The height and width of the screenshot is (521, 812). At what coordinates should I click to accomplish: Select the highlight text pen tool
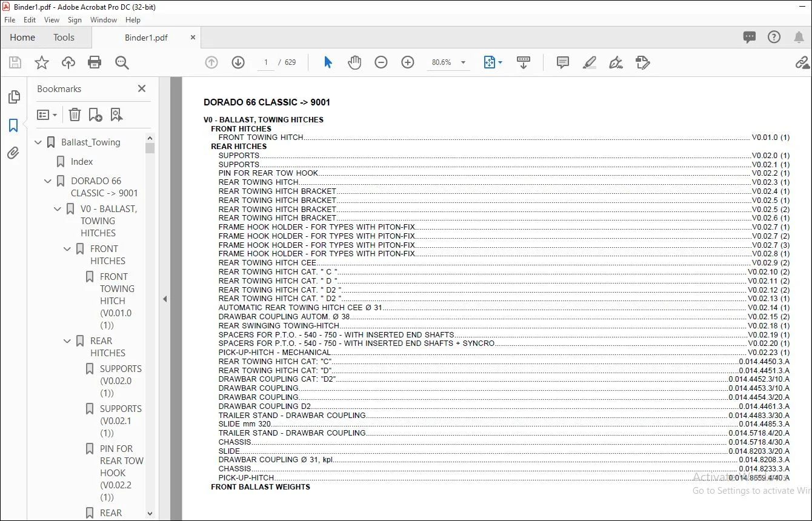590,62
